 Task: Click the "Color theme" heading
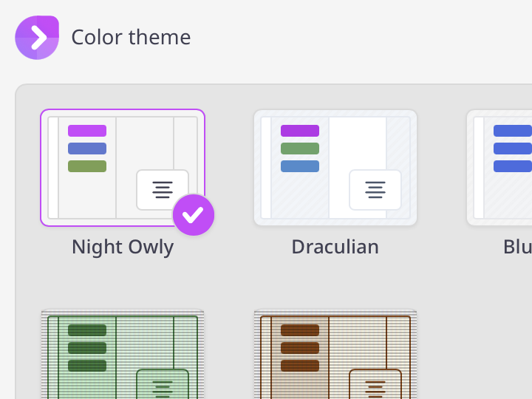pos(131,38)
